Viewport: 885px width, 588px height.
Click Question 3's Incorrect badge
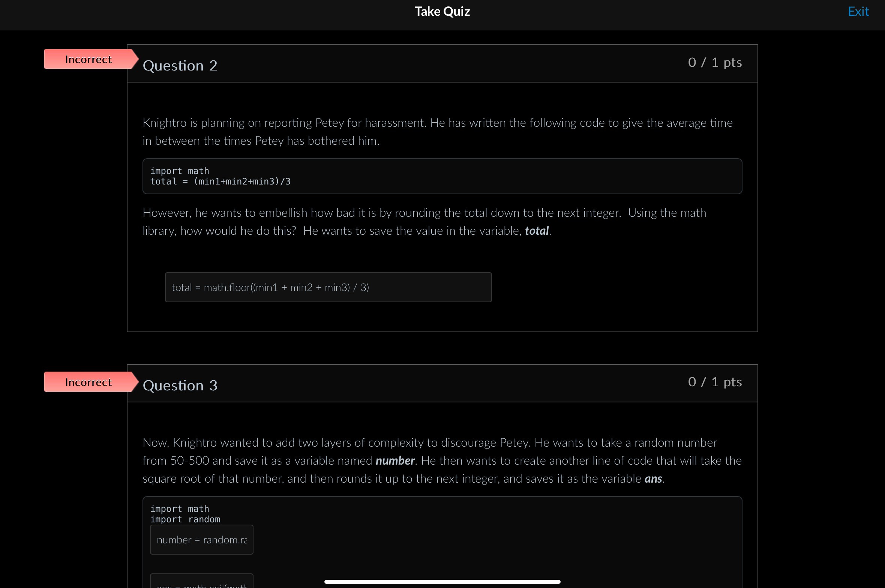[88, 382]
